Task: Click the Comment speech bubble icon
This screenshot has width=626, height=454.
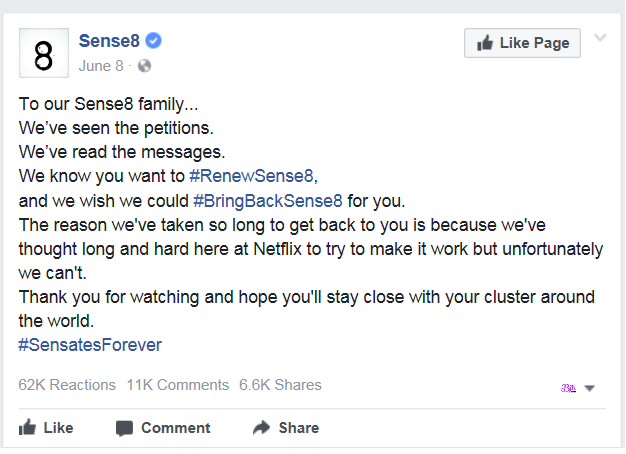Action: coord(124,428)
